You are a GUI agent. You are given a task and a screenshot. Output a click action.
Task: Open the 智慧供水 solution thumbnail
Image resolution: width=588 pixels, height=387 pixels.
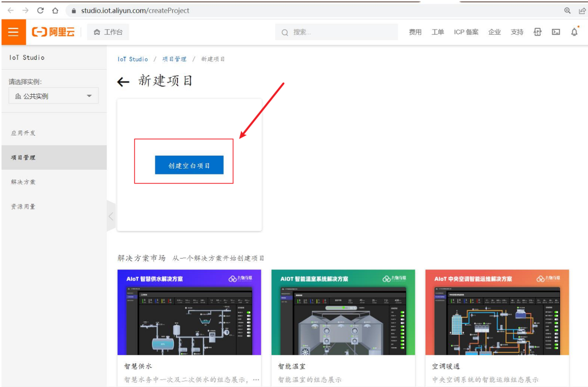pyautogui.click(x=189, y=312)
